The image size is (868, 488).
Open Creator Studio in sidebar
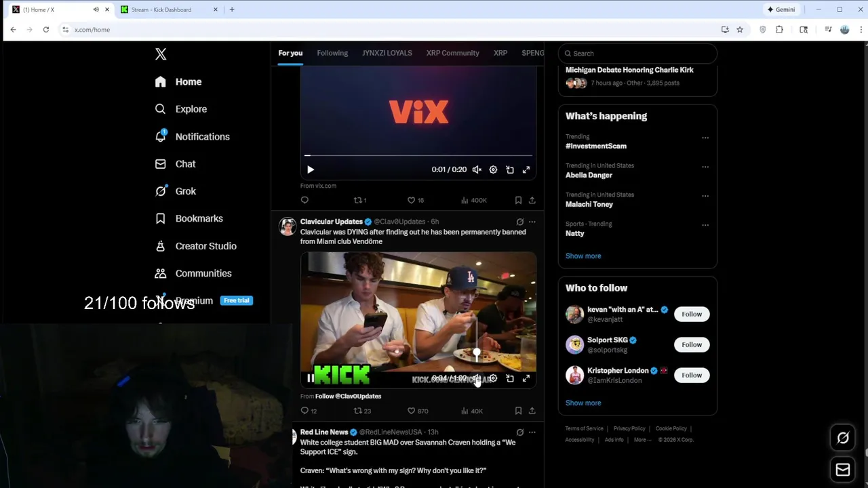coord(195,246)
